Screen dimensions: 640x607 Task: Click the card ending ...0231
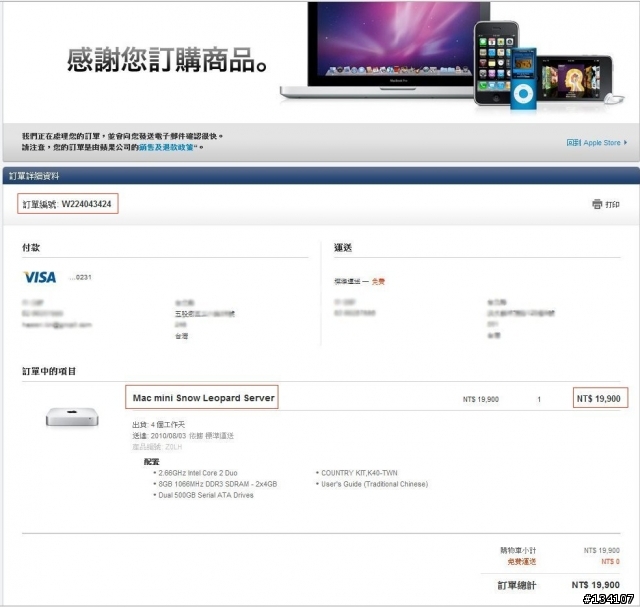pos(80,277)
